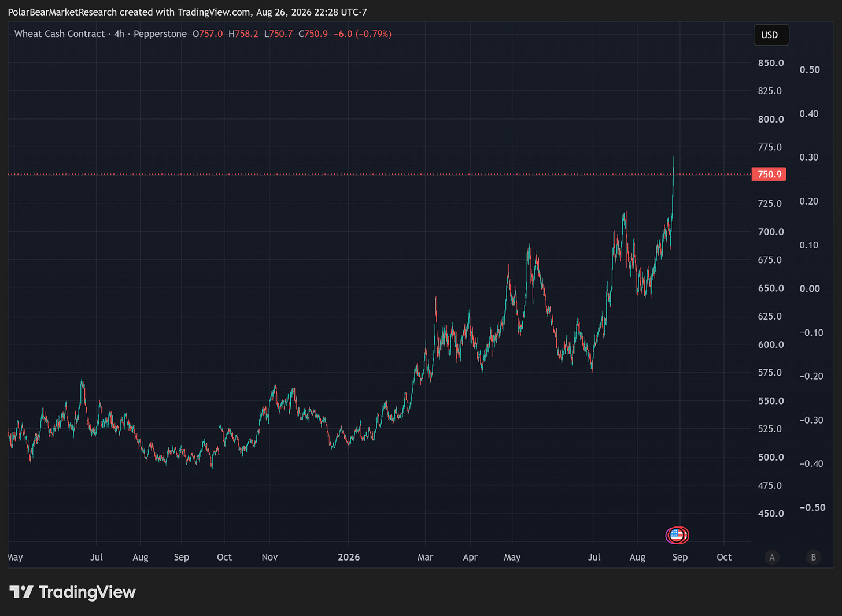Click the 550.0 price axis label

pyautogui.click(x=771, y=400)
